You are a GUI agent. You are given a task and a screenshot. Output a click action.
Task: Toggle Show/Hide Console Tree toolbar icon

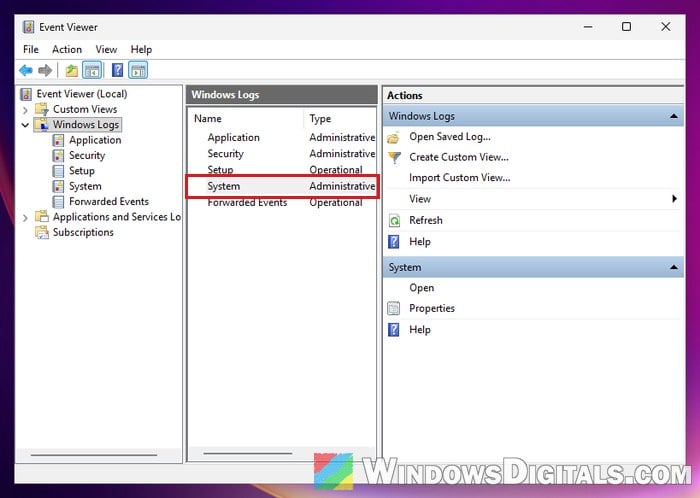[x=92, y=70]
